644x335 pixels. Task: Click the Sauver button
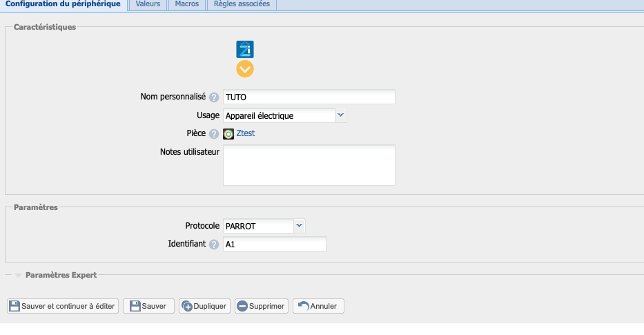click(148, 306)
